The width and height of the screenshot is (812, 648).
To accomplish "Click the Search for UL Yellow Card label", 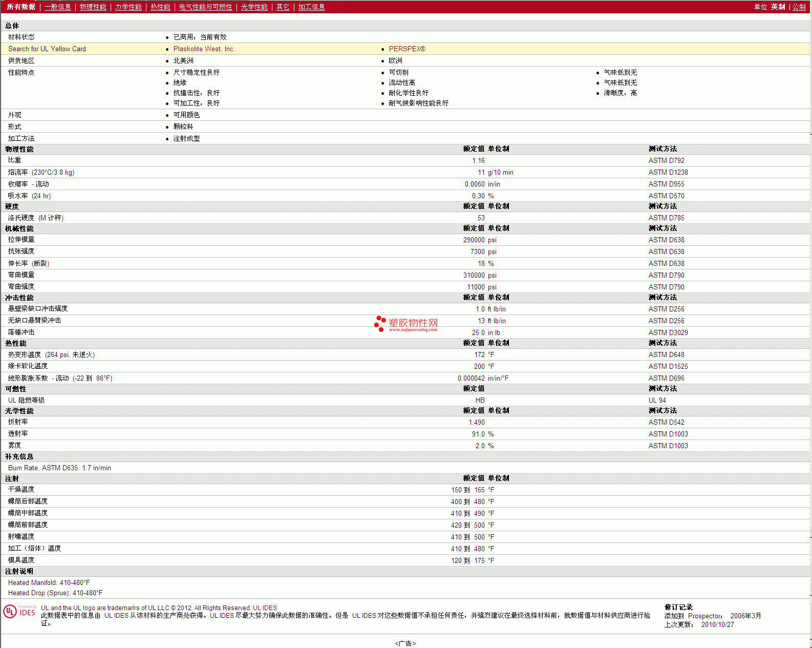I will (47, 49).
